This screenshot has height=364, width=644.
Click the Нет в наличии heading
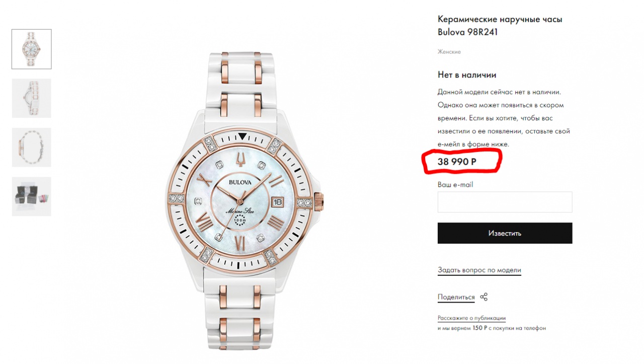pos(467,75)
